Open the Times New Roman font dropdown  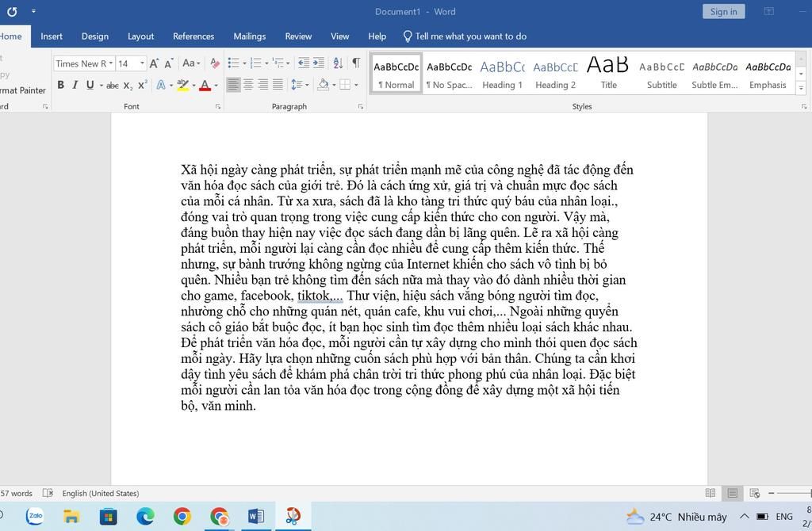click(x=110, y=63)
